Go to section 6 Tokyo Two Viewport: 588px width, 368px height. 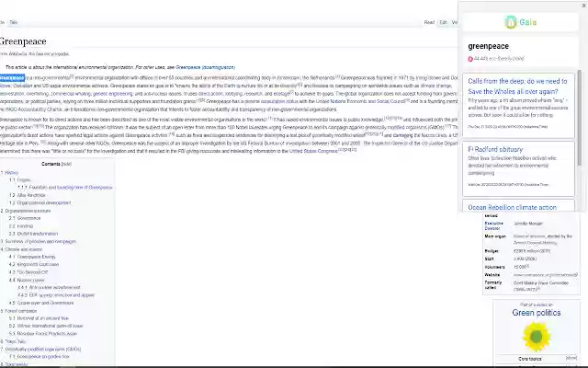point(13,341)
